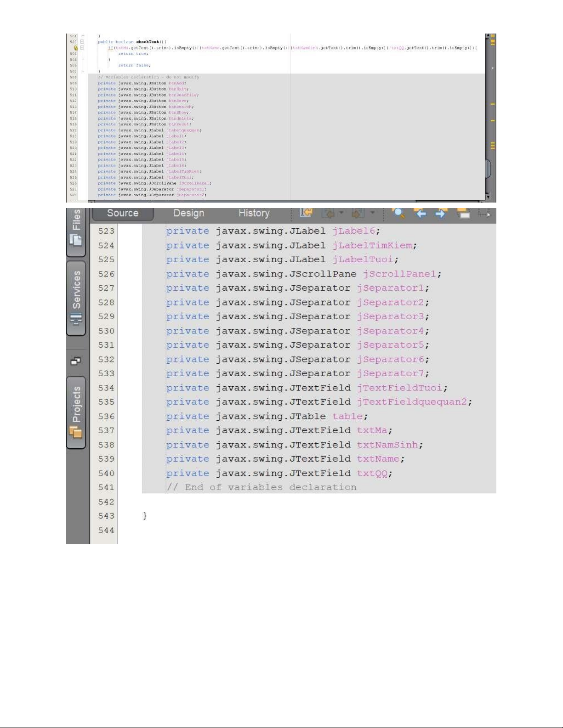The width and height of the screenshot is (563, 728).
Task: Open the Back history dropdown arrow
Action: (341, 213)
